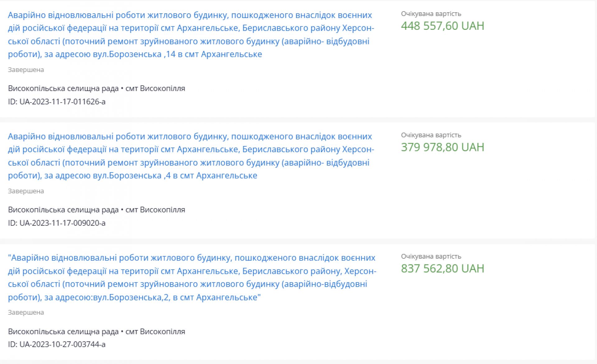
Task: Click Високопільська селищна рада above ID ending 009020-a
Action: pos(63,210)
